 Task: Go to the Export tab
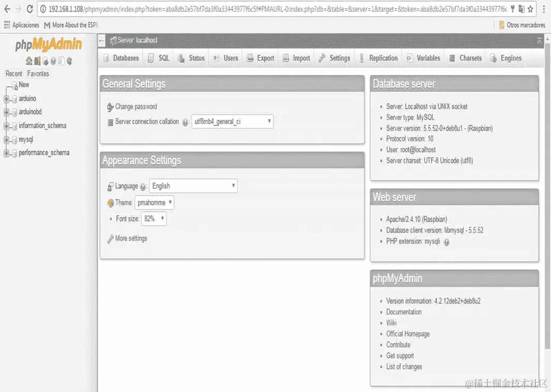coord(261,58)
